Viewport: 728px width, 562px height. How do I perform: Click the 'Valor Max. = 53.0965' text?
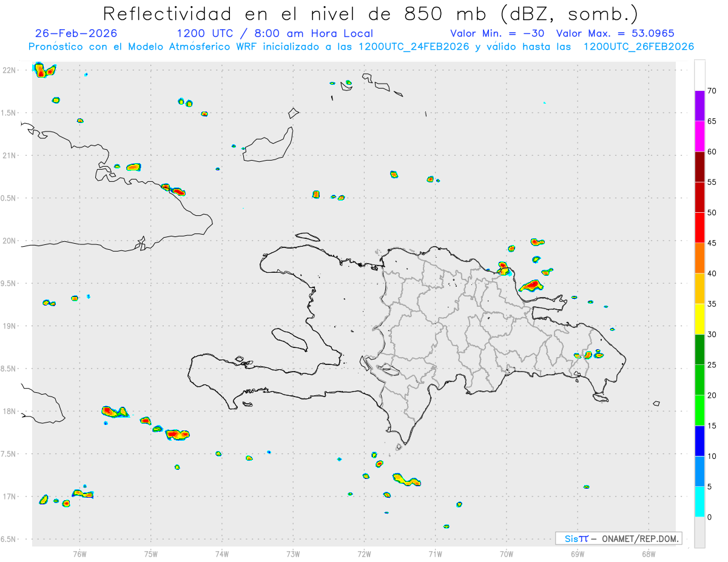coord(615,33)
